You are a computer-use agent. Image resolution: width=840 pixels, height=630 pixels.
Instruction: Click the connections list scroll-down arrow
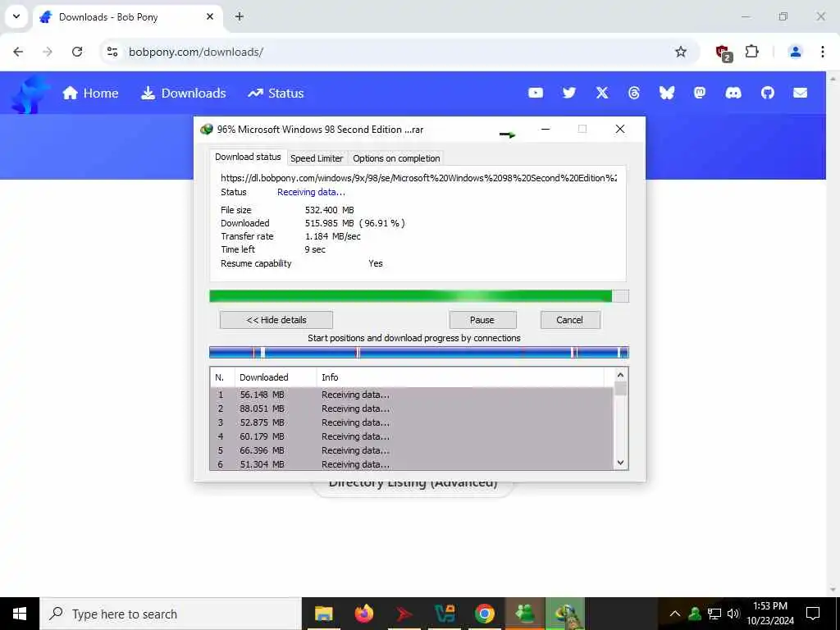pos(620,463)
